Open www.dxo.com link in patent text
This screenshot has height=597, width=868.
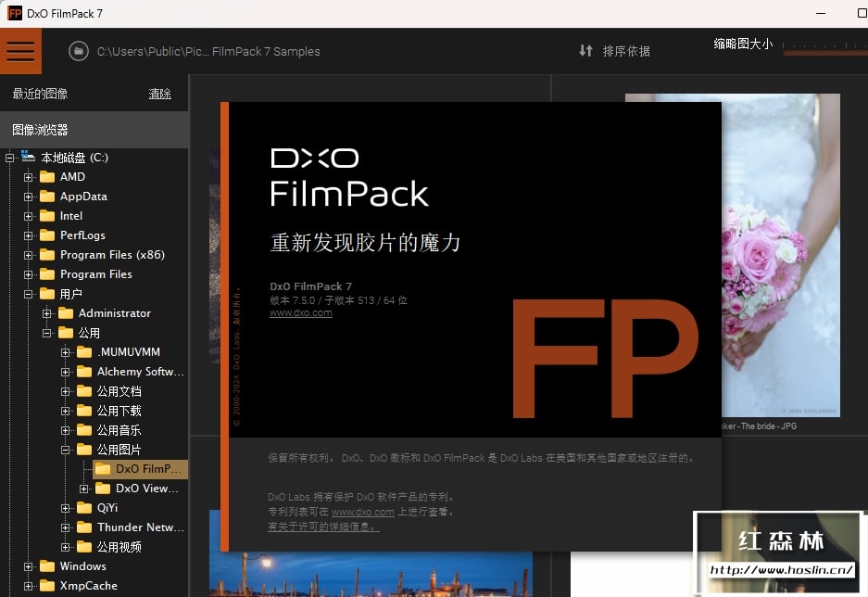point(362,512)
